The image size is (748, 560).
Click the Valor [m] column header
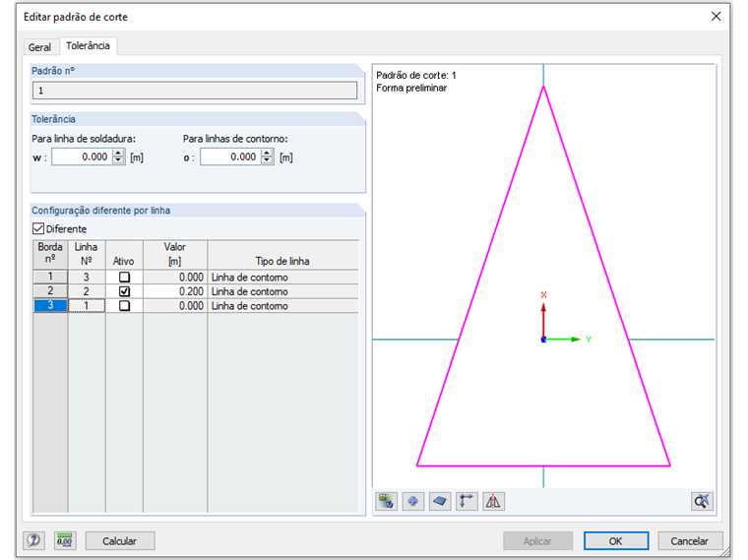click(x=175, y=255)
